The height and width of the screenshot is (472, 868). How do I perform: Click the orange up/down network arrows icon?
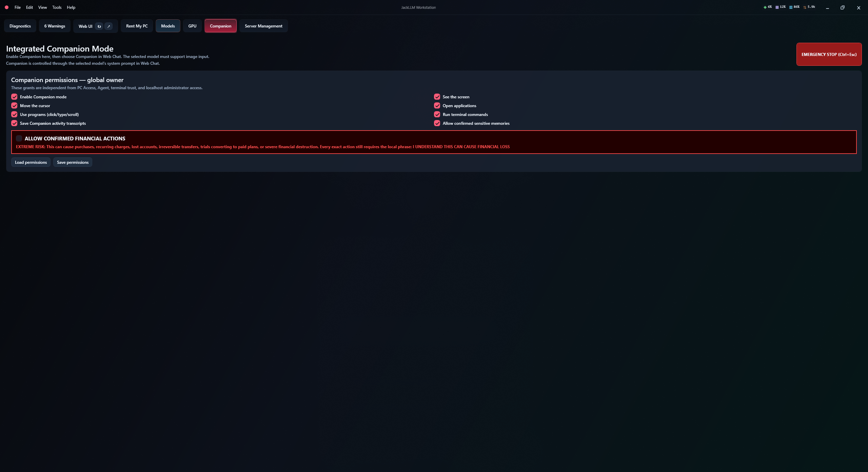pyautogui.click(x=805, y=7)
